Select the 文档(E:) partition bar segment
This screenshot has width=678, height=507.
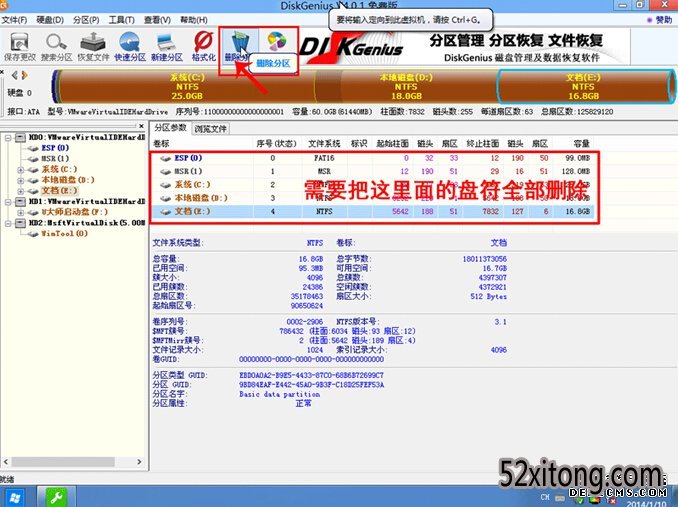584,86
